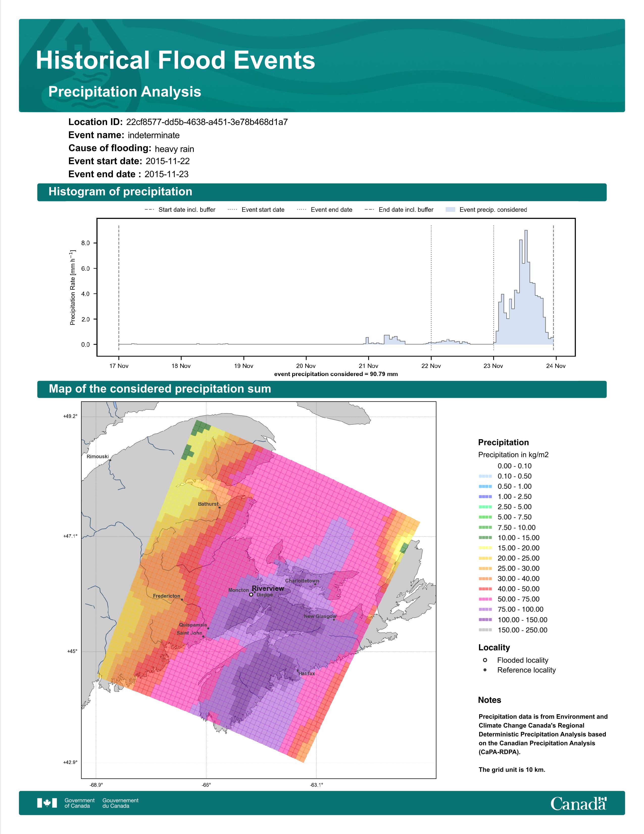644x834 pixels.
Task: Click the Event start date 2015-11-22
Action: [x=167, y=161]
